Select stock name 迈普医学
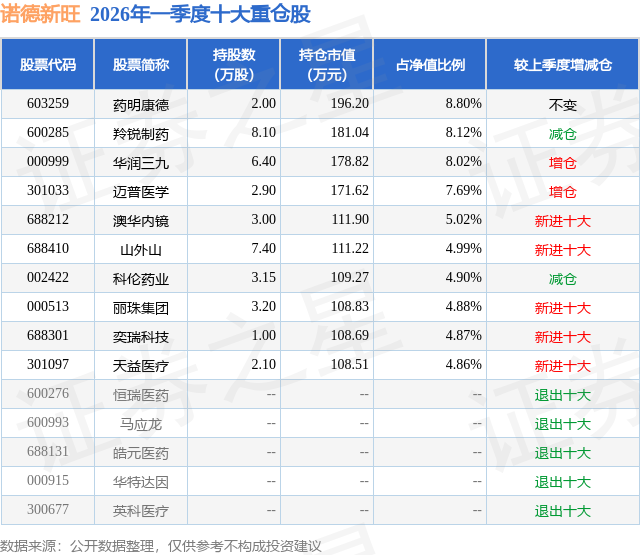Screen dimensions: 640x555 [141, 192]
